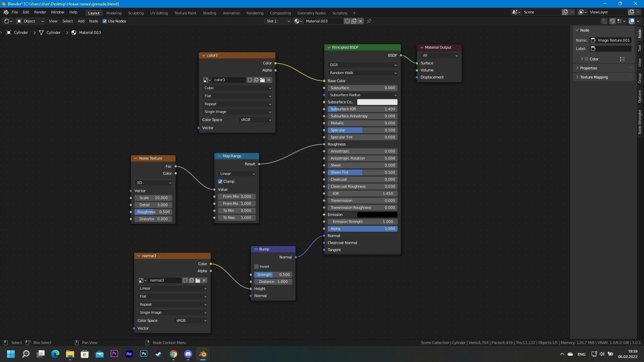Open the Render menu
The image size is (644, 362).
[40, 12]
